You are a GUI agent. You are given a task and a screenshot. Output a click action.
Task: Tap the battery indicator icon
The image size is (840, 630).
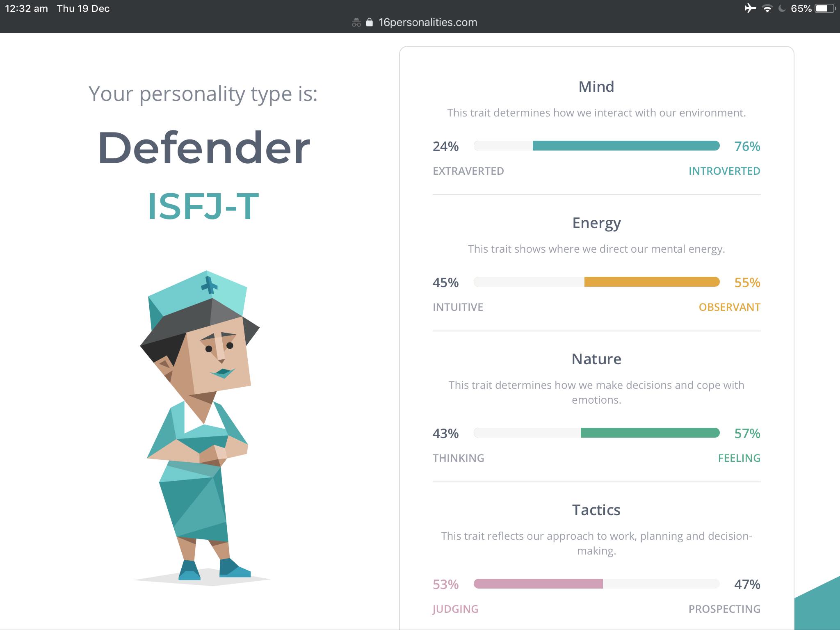825,9
